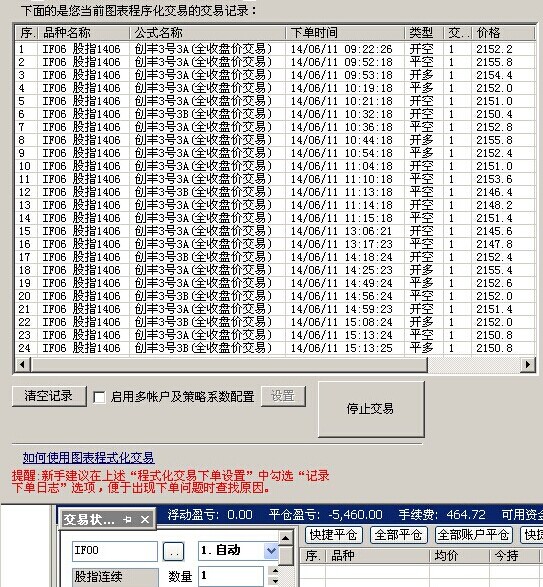Enable 启用多帐户及策略系数配置 checkbox
The image size is (543, 587).
(99, 397)
